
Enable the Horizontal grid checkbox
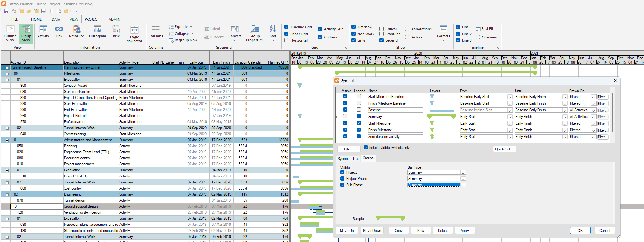tap(287, 40)
